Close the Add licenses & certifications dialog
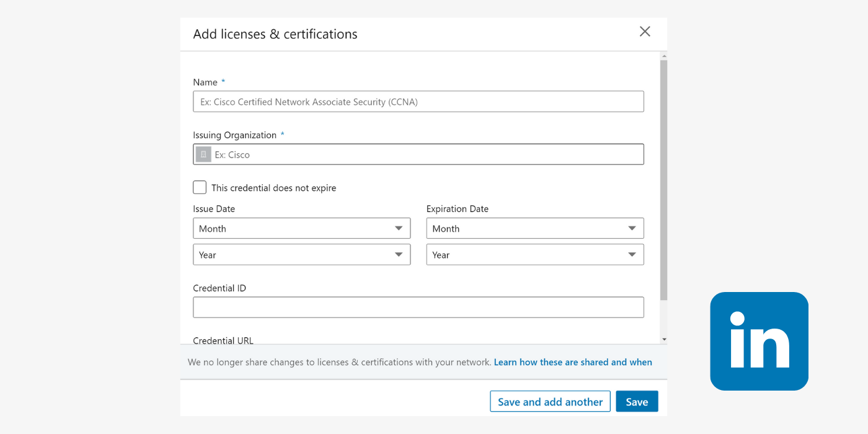The image size is (868, 434). point(645,32)
